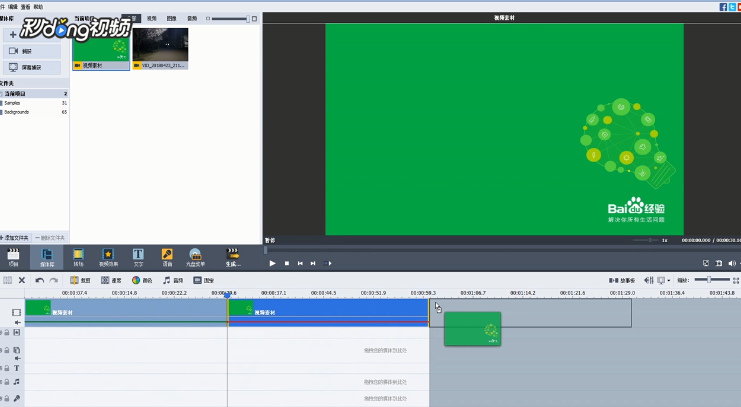The image size is (741, 407).
Task: Open the Audio tool with the music note
Action: [173, 280]
